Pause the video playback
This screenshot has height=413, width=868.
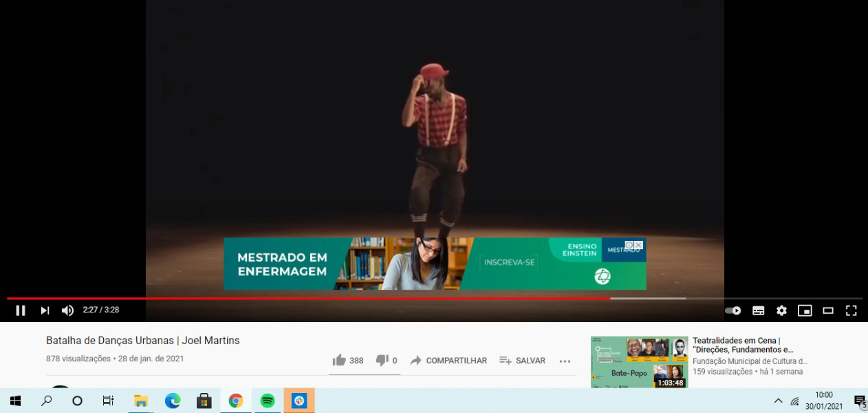(21, 310)
